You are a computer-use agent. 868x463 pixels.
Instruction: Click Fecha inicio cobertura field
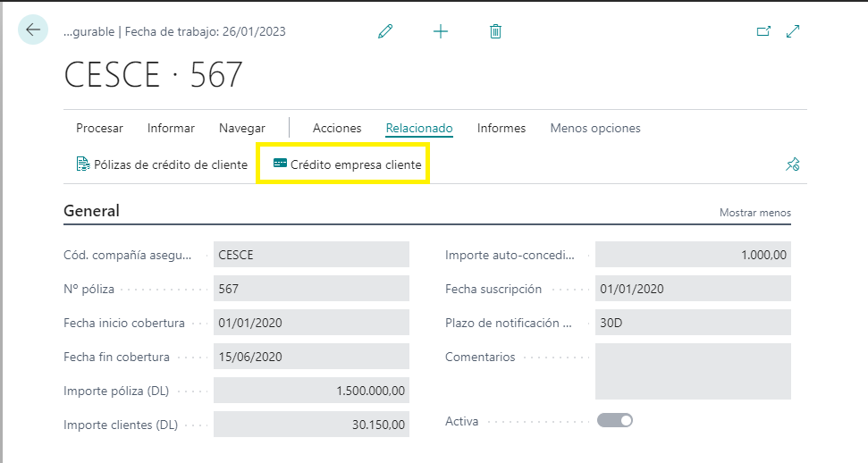311,323
